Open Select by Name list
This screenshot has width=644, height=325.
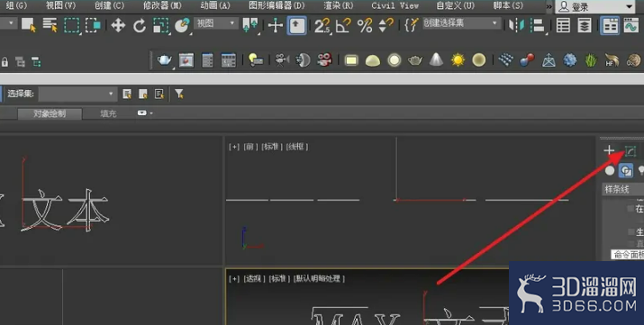50,25
